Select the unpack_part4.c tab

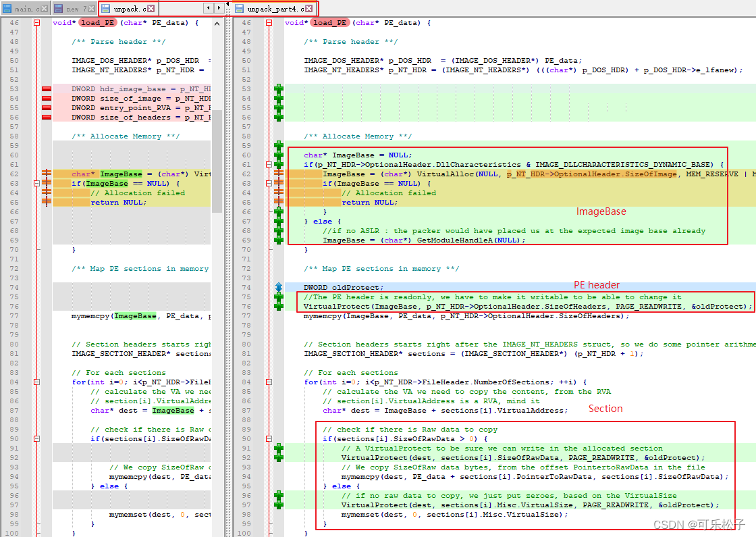pos(274,9)
